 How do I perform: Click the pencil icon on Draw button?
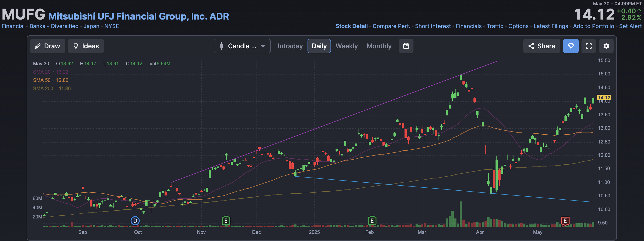click(37, 46)
